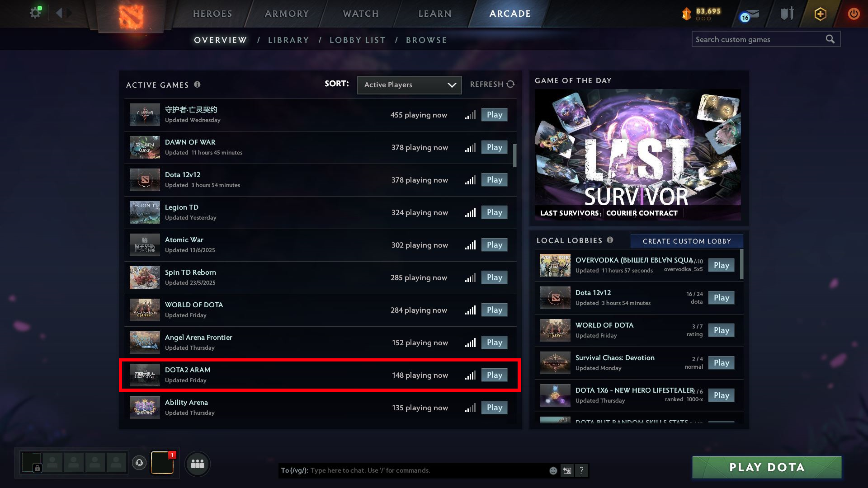
Task: Click the Dota 2 logo home icon
Action: (x=131, y=16)
